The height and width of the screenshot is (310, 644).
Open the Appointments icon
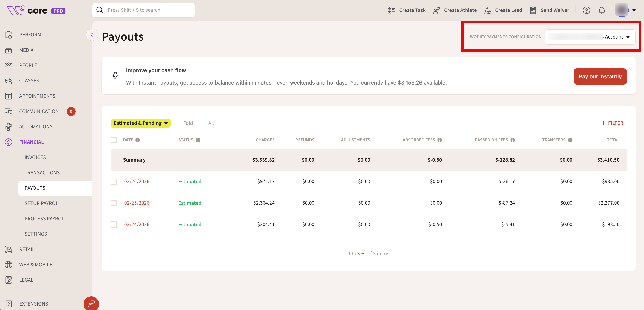pos(9,96)
